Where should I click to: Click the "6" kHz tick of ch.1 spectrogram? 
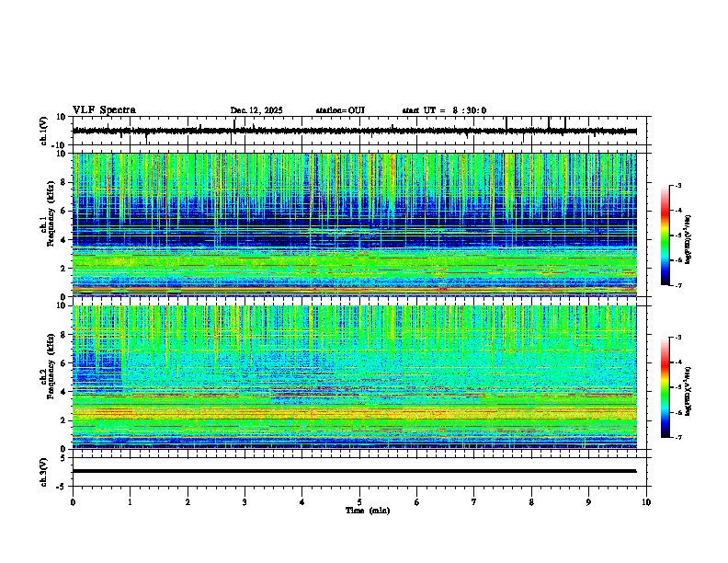64,211
